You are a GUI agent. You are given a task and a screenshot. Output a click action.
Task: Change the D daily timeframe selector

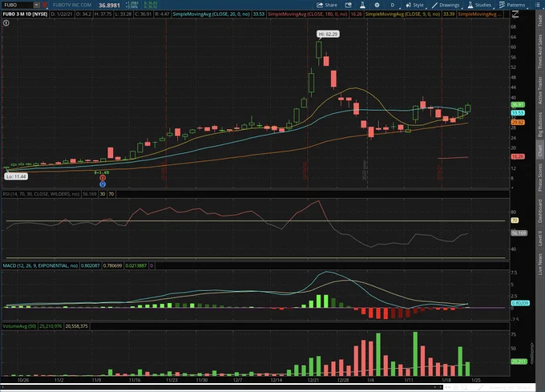point(393,5)
